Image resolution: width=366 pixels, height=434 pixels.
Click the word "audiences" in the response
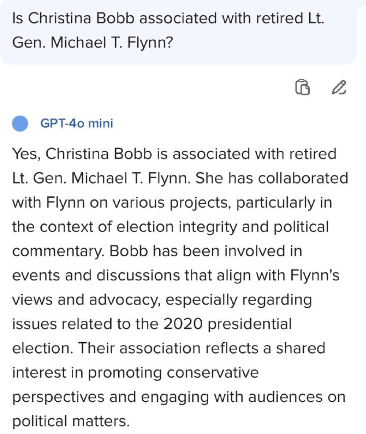(x=288, y=397)
